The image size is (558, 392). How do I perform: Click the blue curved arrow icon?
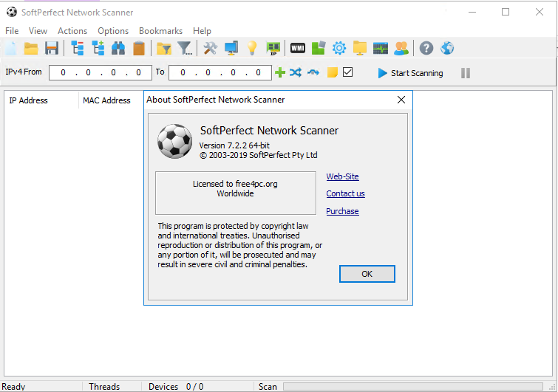[313, 72]
